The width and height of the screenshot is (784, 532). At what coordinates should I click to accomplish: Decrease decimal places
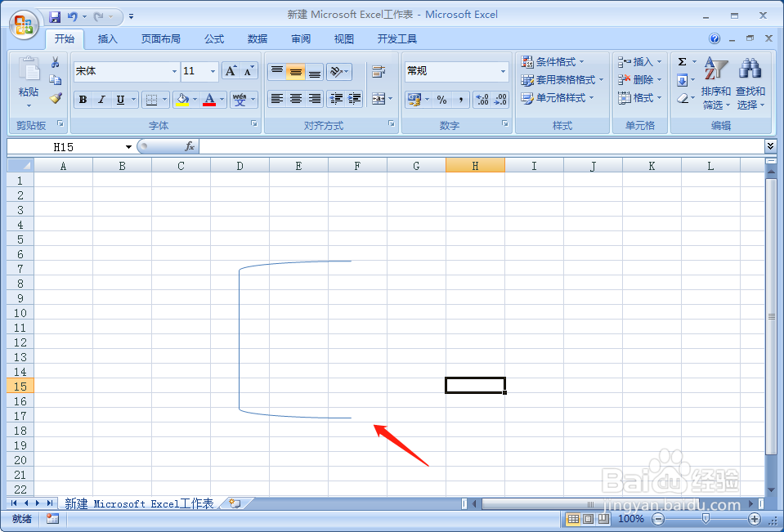(500, 100)
